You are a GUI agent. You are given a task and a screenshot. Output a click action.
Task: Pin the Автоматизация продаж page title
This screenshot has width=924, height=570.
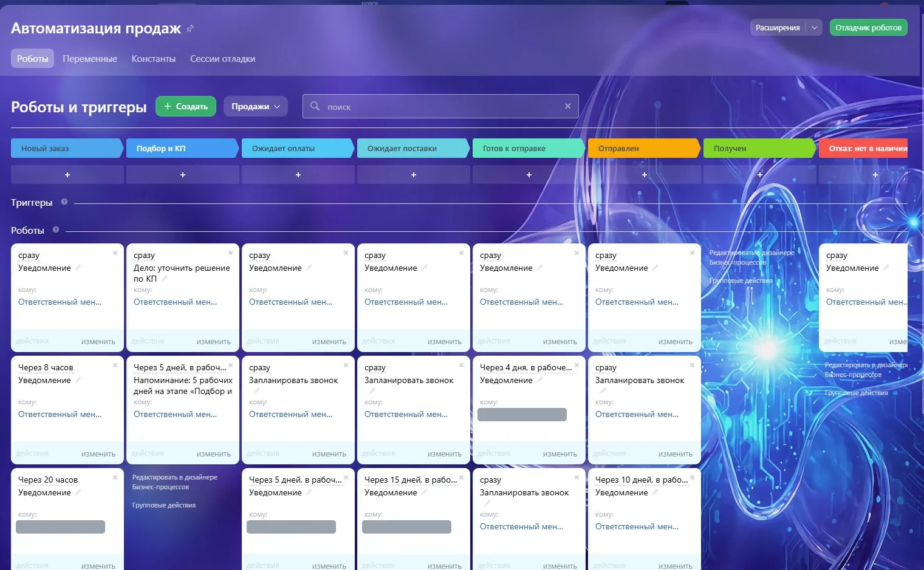pos(190,29)
